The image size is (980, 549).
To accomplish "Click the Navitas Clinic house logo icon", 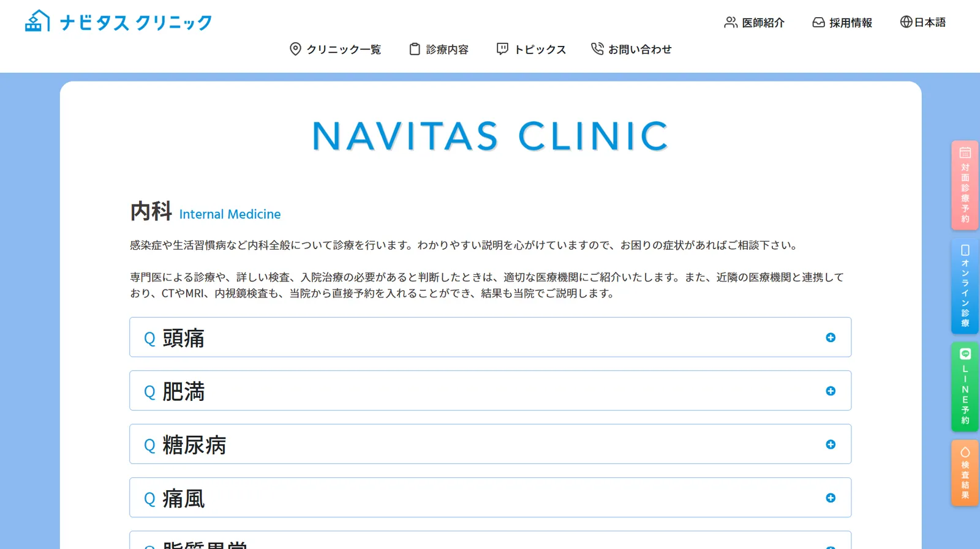I will click(37, 21).
